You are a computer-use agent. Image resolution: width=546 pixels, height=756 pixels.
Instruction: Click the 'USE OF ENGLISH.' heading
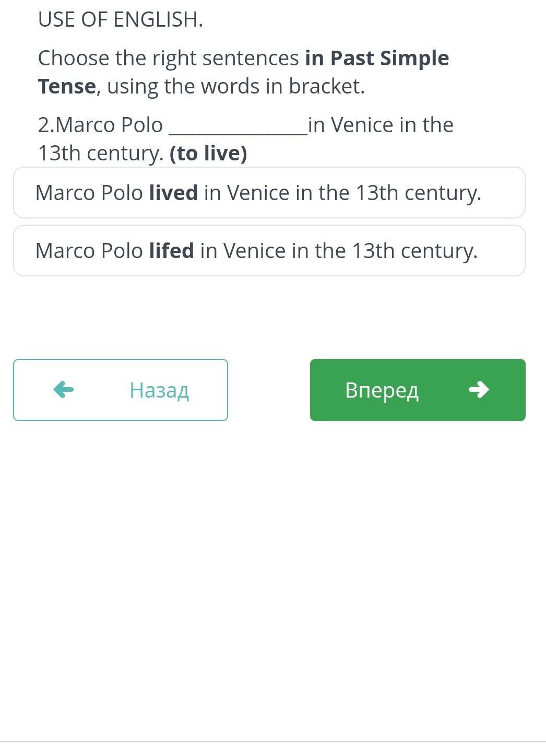(x=121, y=20)
